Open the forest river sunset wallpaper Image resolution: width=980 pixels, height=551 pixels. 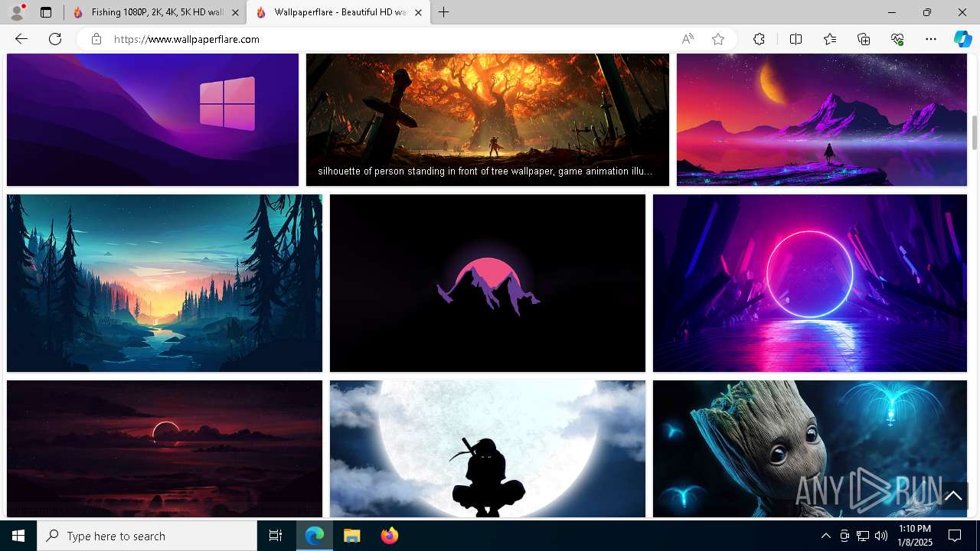(x=165, y=283)
